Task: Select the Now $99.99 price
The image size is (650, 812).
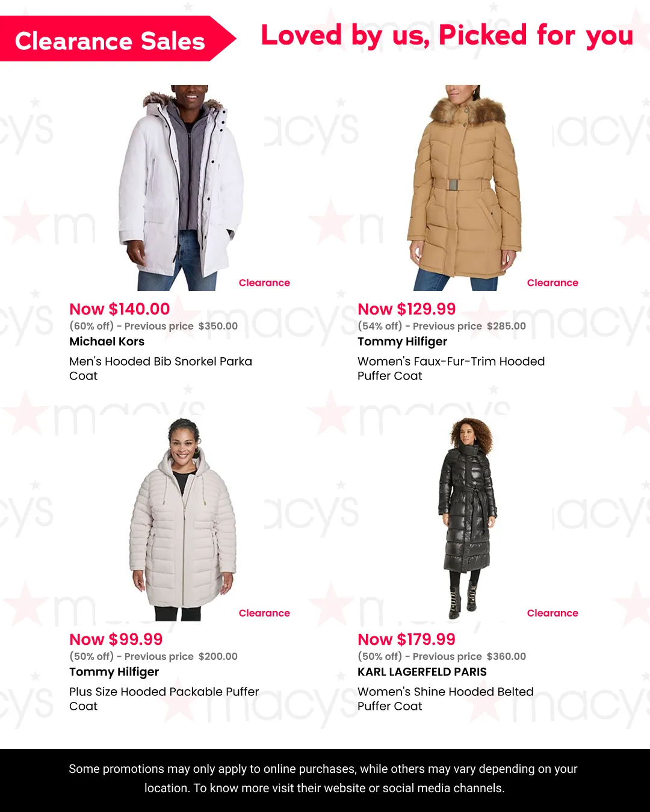Action: point(116,639)
